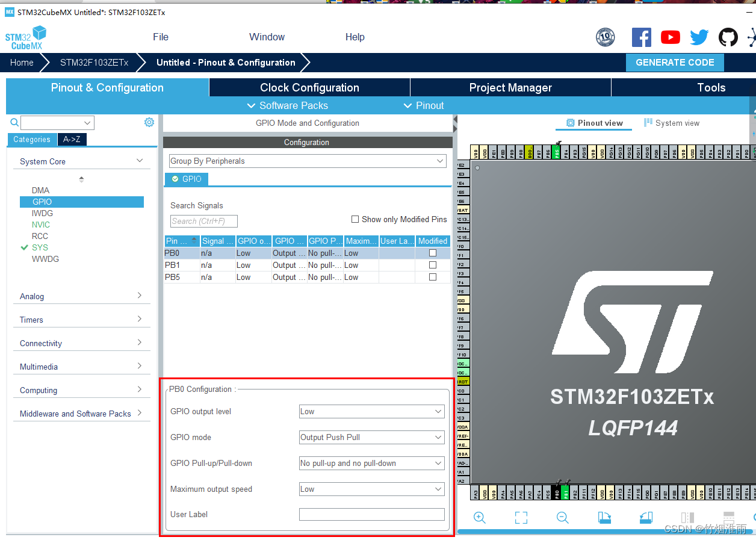The image size is (756, 540).
Task: Open the Pinout dropdown menu
Action: 424,105
